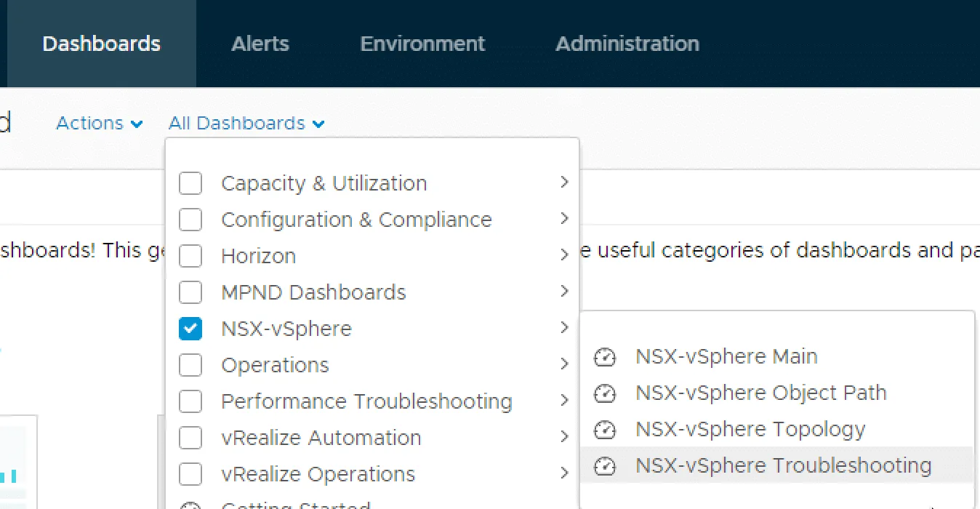
Task: Expand the Performance Troubleshooting submenu arrow
Action: click(564, 401)
